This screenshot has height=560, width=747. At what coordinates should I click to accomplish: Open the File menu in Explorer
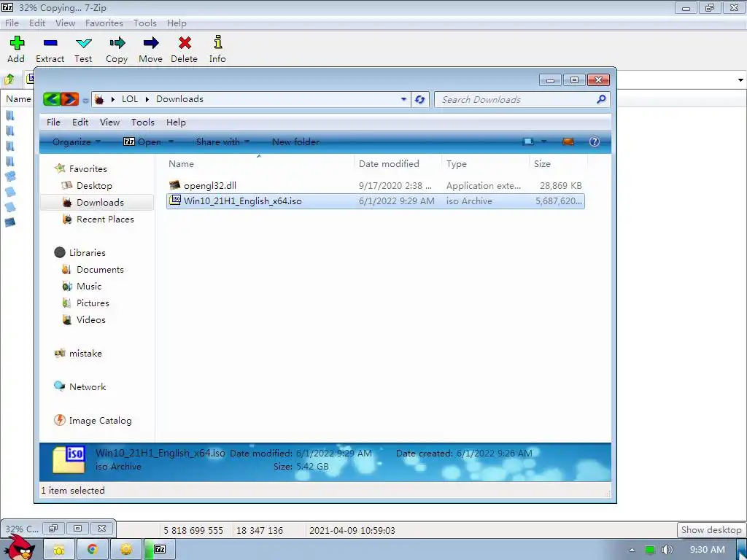click(x=53, y=122)
